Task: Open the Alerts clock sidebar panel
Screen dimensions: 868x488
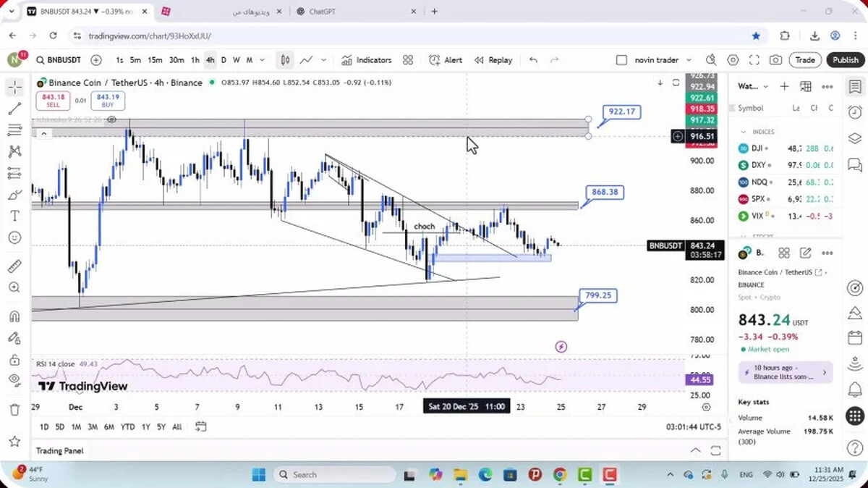Action: point(854,112)
